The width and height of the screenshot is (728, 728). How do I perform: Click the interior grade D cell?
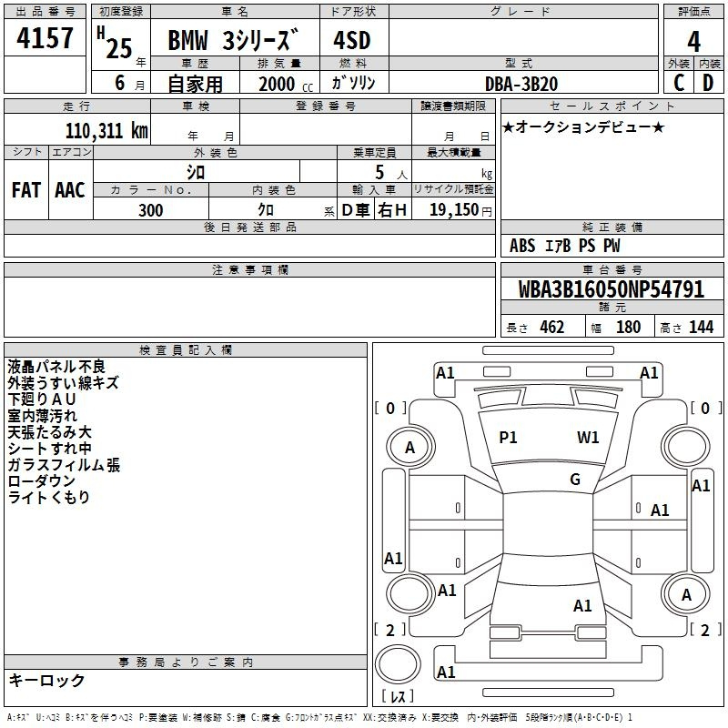[x=708, y=83]
